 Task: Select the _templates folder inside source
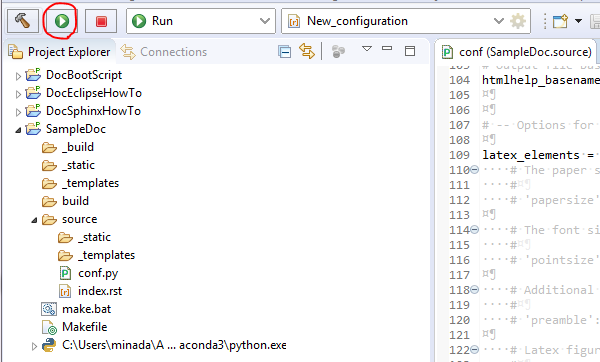(x=106, y=255)
